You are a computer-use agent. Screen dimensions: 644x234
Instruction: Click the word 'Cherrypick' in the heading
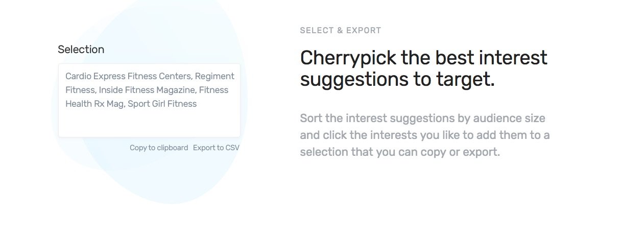(x=348, y=58)
